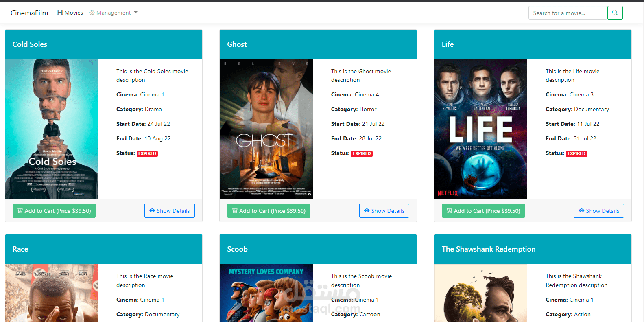644x322 pixels.
Task: Click 'Cinema: Cinema 3' on Life card
Action: [x=570, y=94]
